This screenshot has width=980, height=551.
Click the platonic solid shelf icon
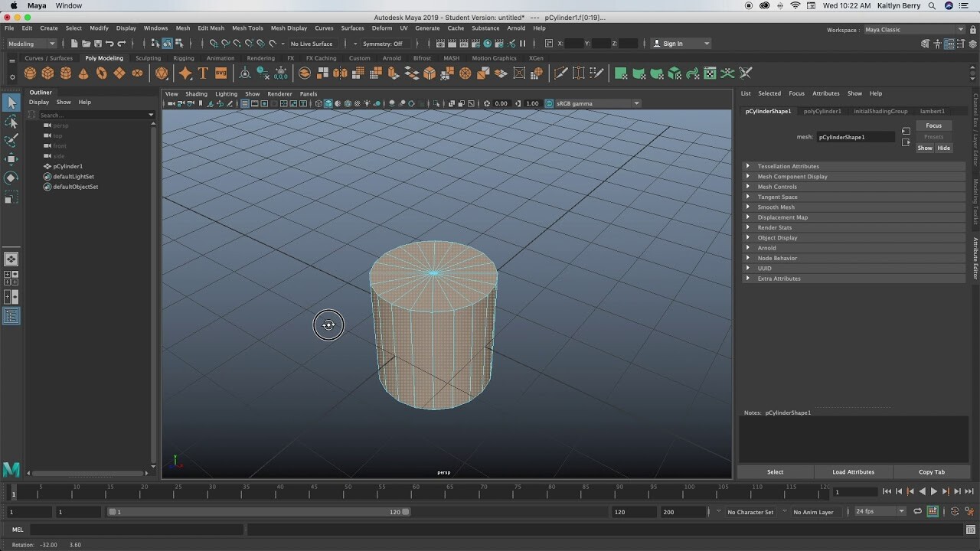click(x=162, y=73)
